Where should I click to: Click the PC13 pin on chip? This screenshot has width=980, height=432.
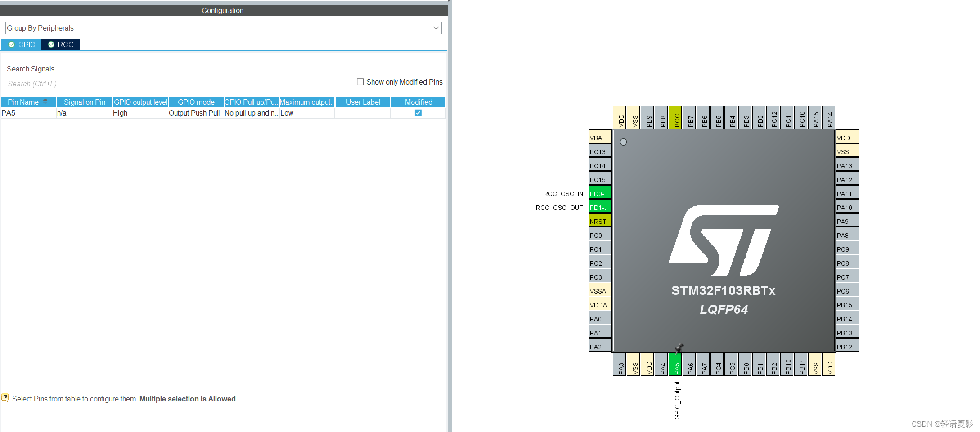coord(600,151)
